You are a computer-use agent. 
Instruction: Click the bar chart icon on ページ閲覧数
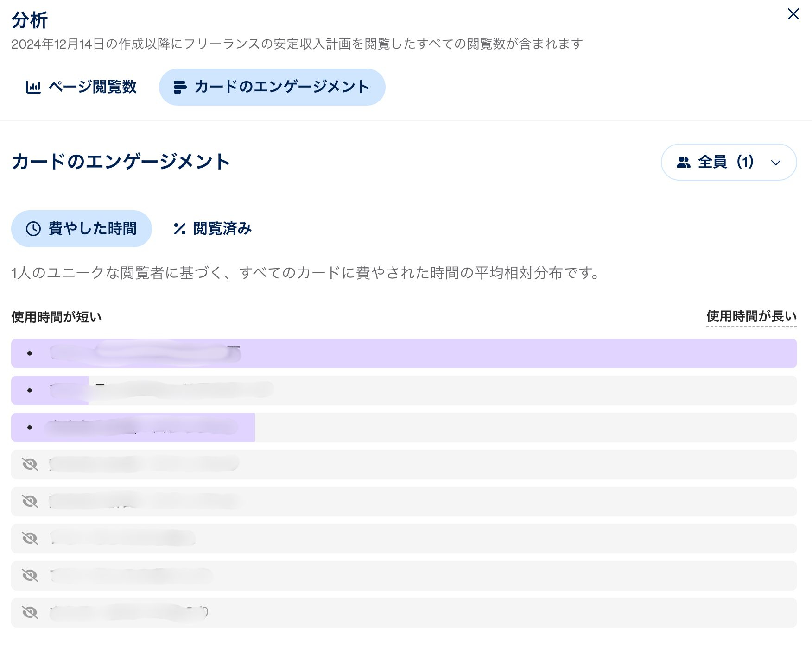tap(33, 87)
